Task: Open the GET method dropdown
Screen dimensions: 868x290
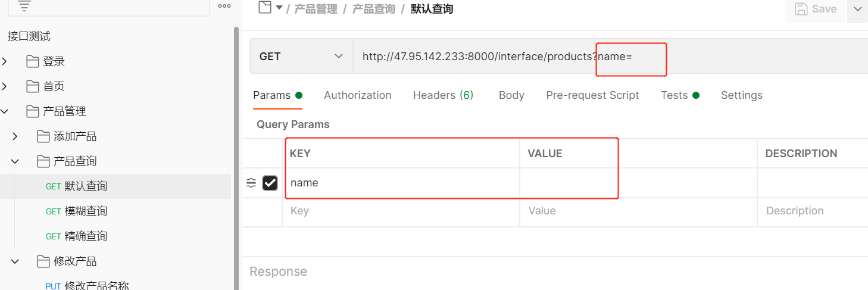Action: point(301,57)
